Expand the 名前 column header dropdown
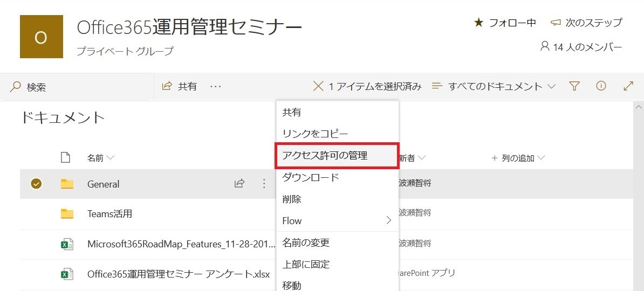644x291 pixels. point(110,158)
